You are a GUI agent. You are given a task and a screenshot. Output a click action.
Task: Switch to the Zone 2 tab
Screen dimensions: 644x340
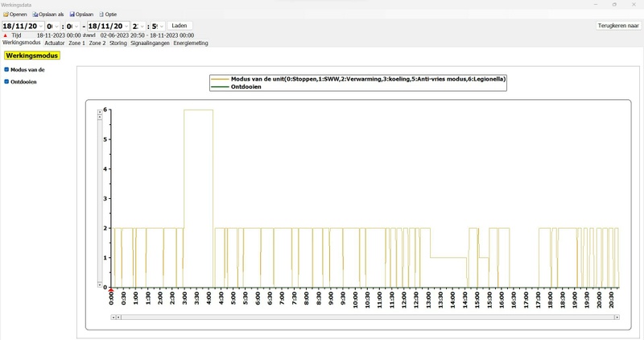point(97,43)
